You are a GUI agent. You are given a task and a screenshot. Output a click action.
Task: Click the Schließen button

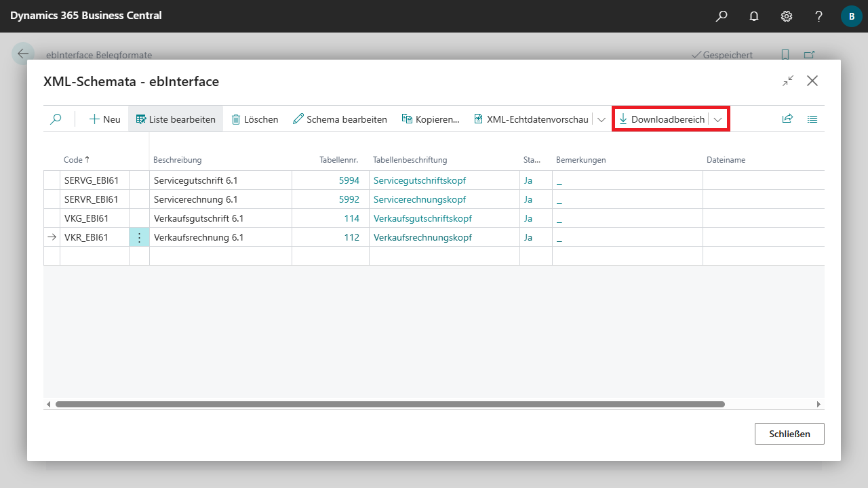[x=789, y=434]
